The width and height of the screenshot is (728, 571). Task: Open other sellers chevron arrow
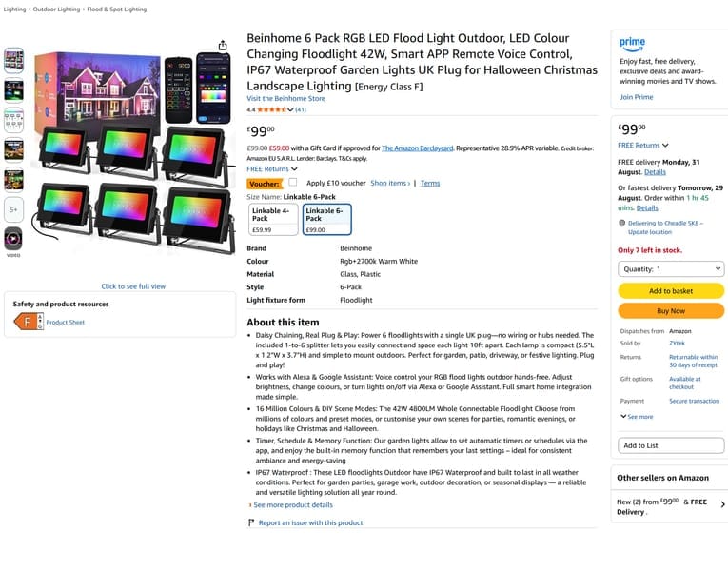coord(722,504)
